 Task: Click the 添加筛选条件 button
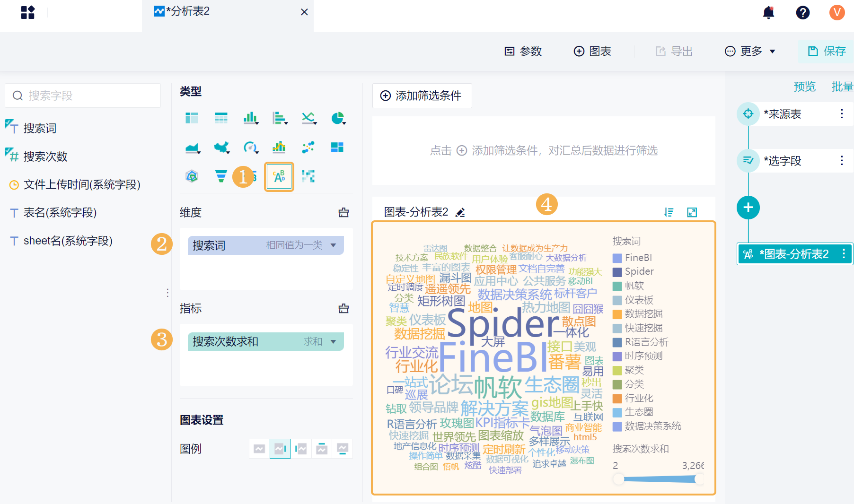pyautogui.click(x=422, y=96)
